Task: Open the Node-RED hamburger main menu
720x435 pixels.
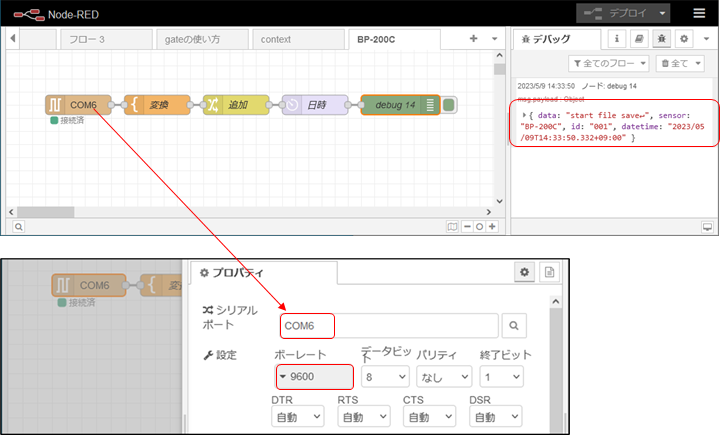Action: click(699, 13)
